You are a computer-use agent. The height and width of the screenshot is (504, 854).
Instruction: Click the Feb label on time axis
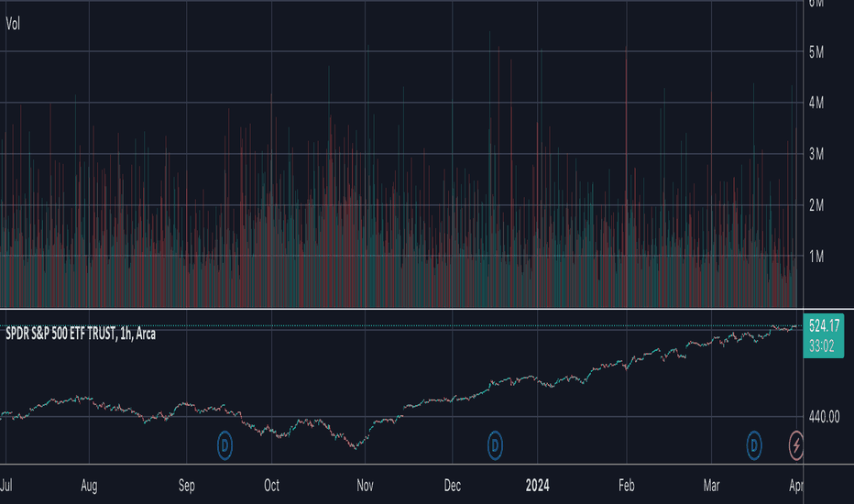627,486
